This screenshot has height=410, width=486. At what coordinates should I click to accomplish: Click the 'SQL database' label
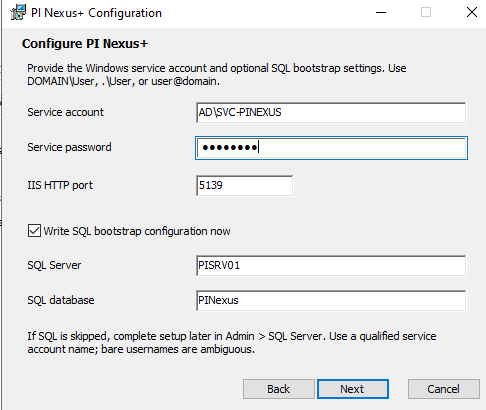pyautogui.click(x=61, y=300)
